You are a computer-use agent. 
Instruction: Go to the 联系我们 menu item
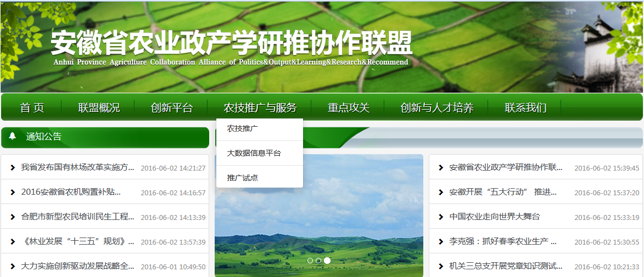click(x=525, y=108)
